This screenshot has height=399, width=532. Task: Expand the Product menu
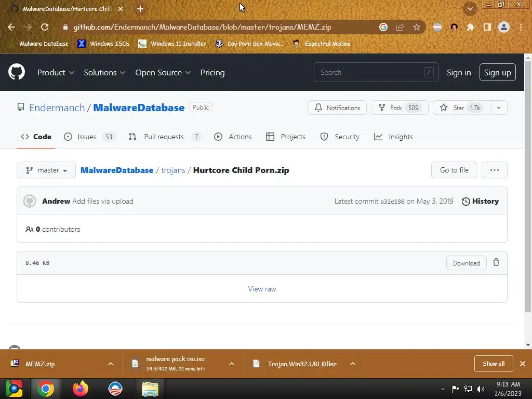56,73
